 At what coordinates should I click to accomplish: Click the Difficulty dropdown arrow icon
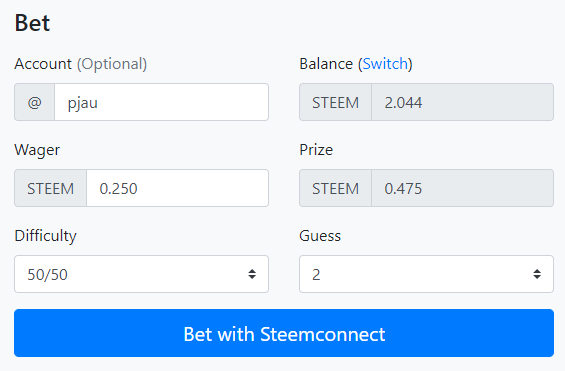(x=252, y=274)
